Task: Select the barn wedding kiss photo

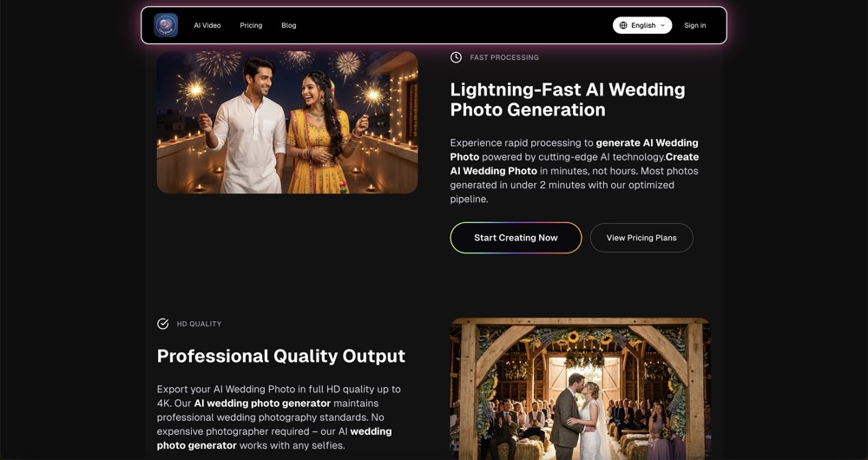Action: (x=580, y=389)
